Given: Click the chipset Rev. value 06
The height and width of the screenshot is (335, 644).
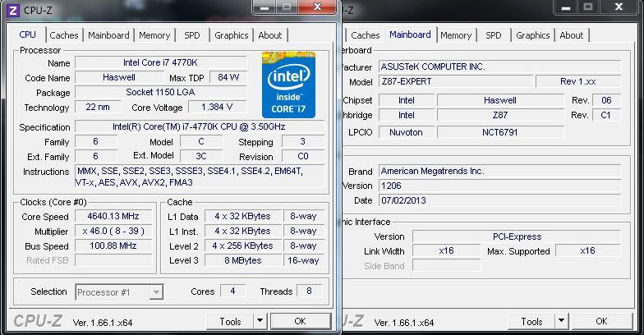Looking at the screenshot, I should [606, 100].
